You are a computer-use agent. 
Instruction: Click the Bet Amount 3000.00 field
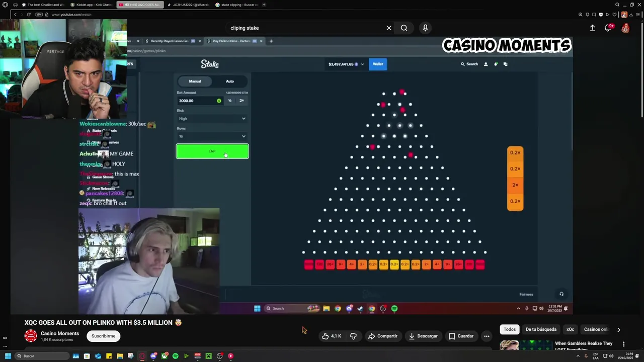(x=200, y=101)
